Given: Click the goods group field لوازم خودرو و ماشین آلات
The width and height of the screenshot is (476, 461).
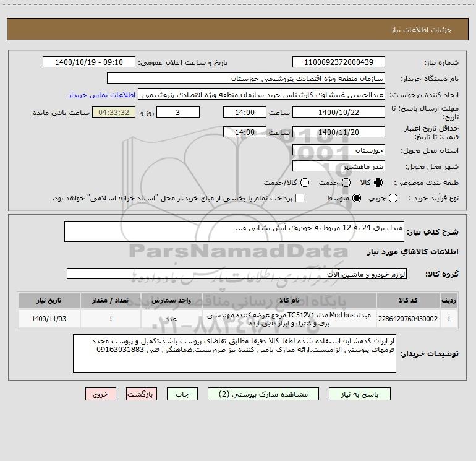Looking at the screenshot, I should [237, 274].
